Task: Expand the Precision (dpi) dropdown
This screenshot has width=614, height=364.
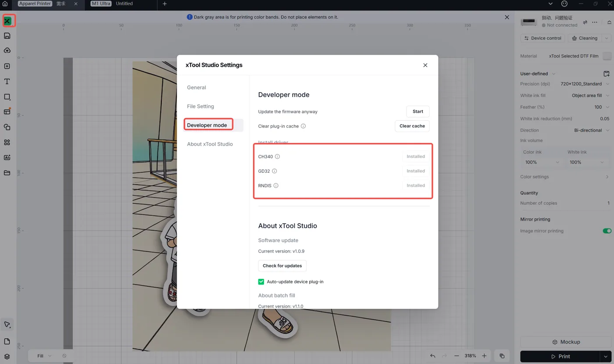Action: pos(607,84)
